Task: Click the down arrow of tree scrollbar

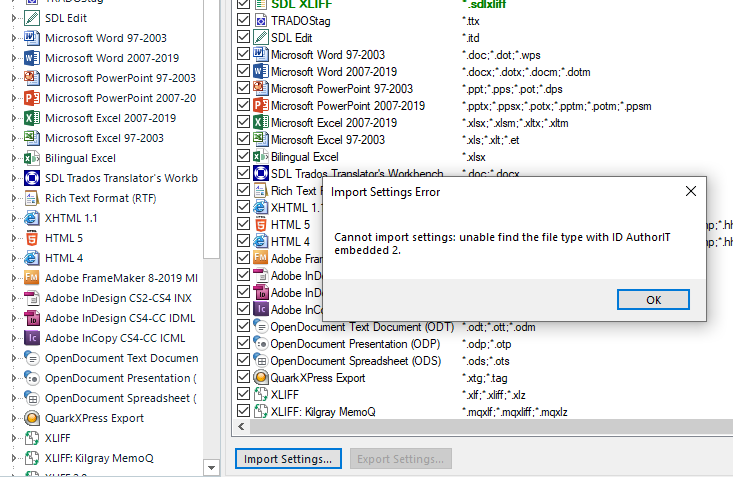Action: tap(211, 468)
